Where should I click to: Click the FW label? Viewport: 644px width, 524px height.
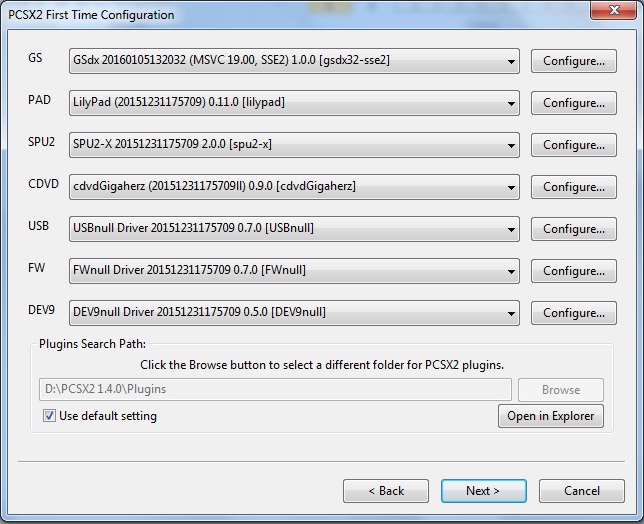[36, 268]
